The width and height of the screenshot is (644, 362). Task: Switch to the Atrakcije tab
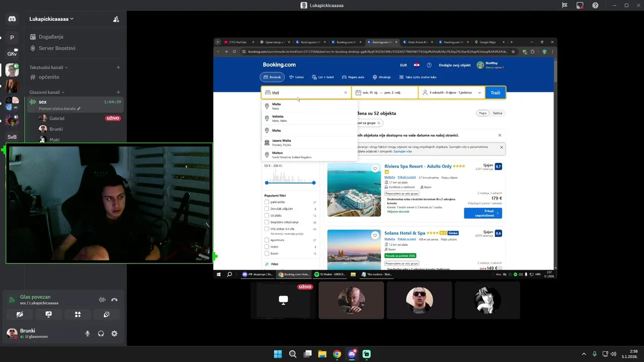[381, 77]
